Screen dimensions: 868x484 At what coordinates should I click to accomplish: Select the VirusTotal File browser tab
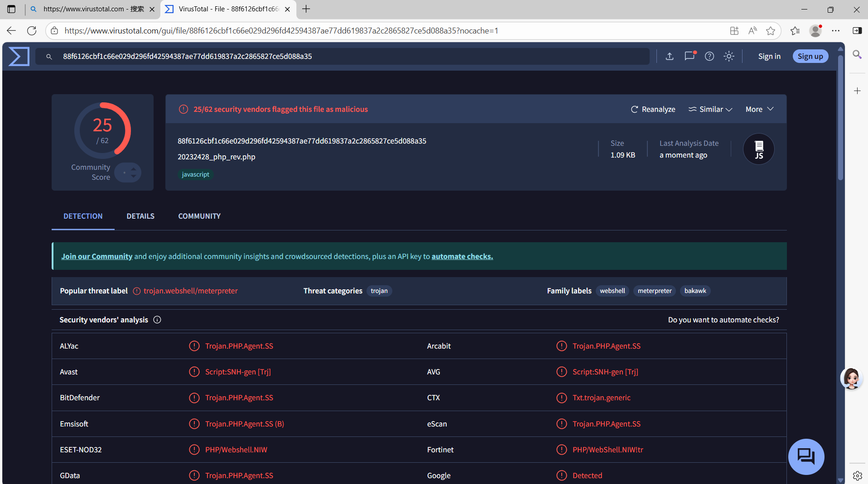pos(228,9)
